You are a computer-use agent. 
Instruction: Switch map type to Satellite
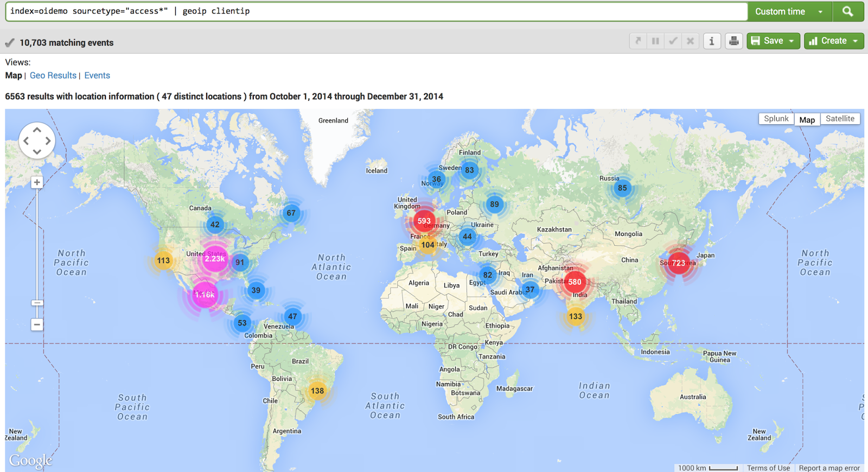point(840,119)
